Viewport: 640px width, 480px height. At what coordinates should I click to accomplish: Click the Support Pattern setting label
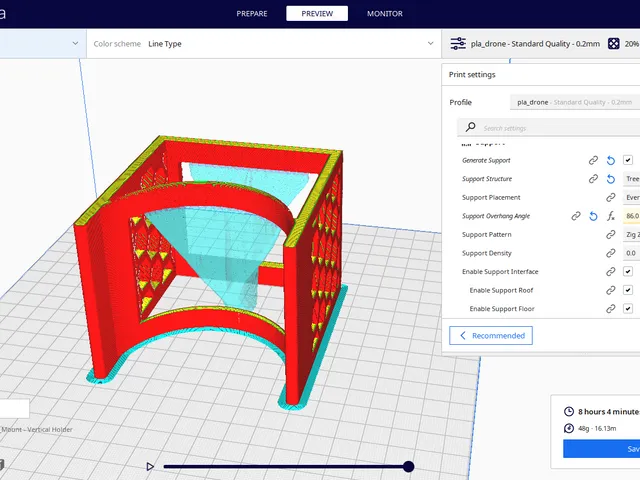pos(487,235)
